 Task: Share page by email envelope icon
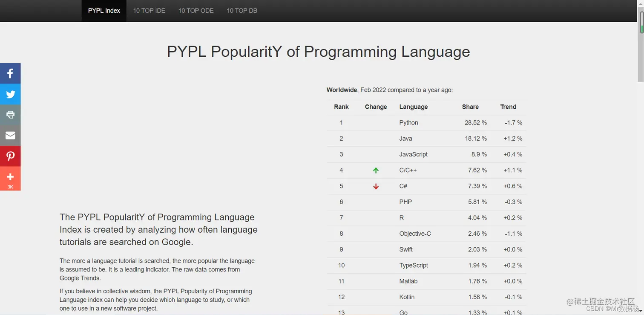pos(10,136)
